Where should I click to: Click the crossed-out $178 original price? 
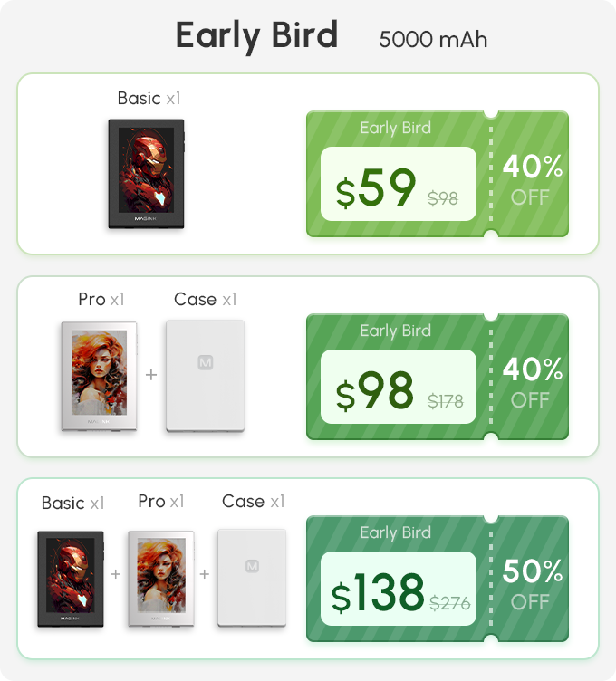(445, 401)
